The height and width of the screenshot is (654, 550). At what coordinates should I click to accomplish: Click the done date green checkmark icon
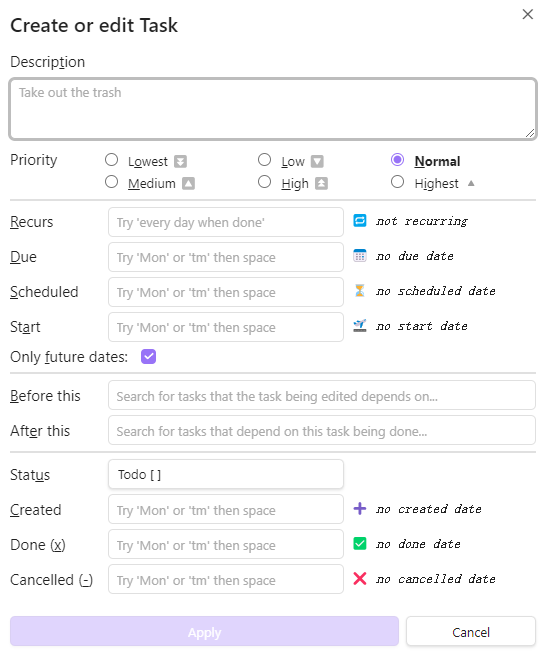click(359, 543)
